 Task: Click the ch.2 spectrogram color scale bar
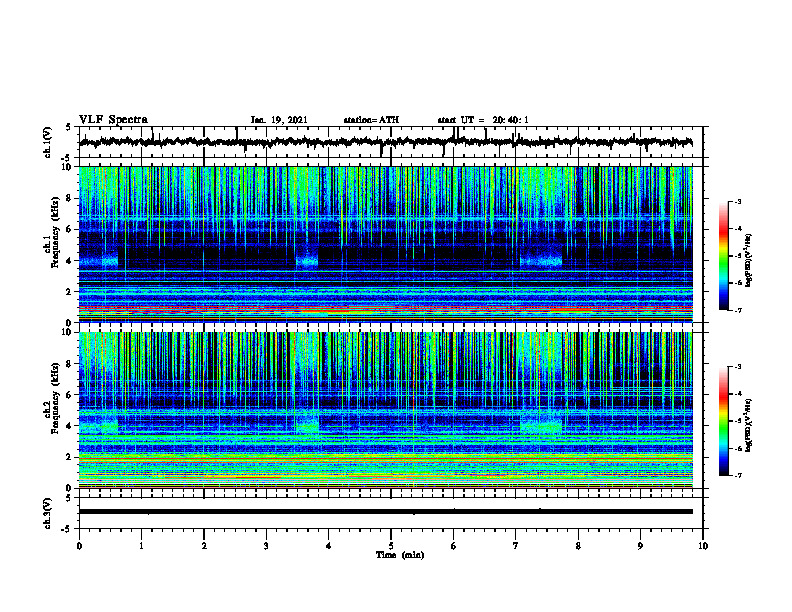(724, 421)
